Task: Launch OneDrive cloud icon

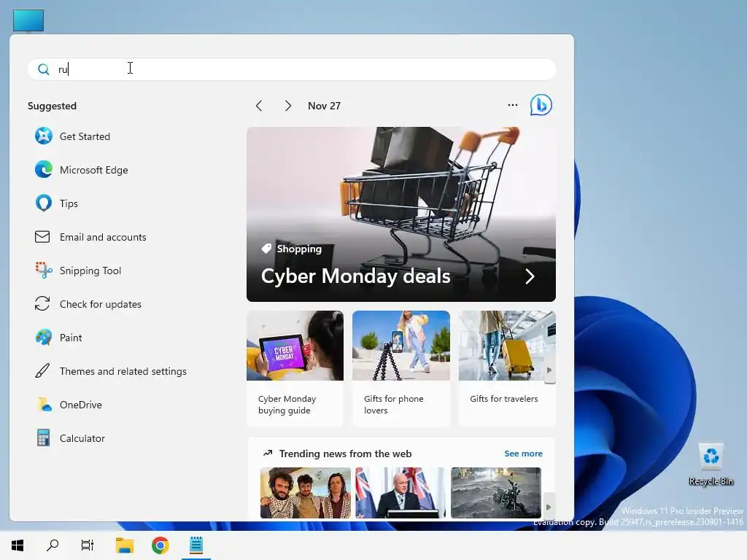Action: pyautogui.click(x=44, y=404)
